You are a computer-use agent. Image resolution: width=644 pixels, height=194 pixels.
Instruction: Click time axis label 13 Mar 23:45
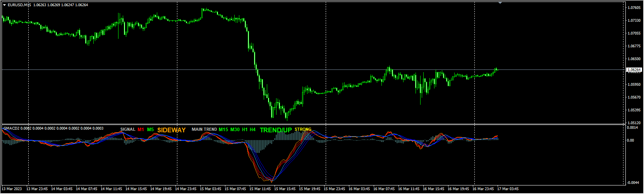tap(37, 189)
